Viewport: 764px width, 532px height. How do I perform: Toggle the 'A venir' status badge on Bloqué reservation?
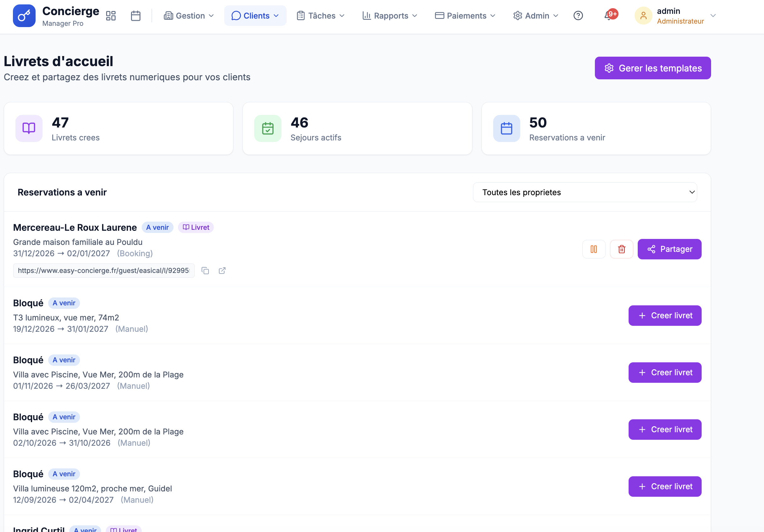(64, 303)
